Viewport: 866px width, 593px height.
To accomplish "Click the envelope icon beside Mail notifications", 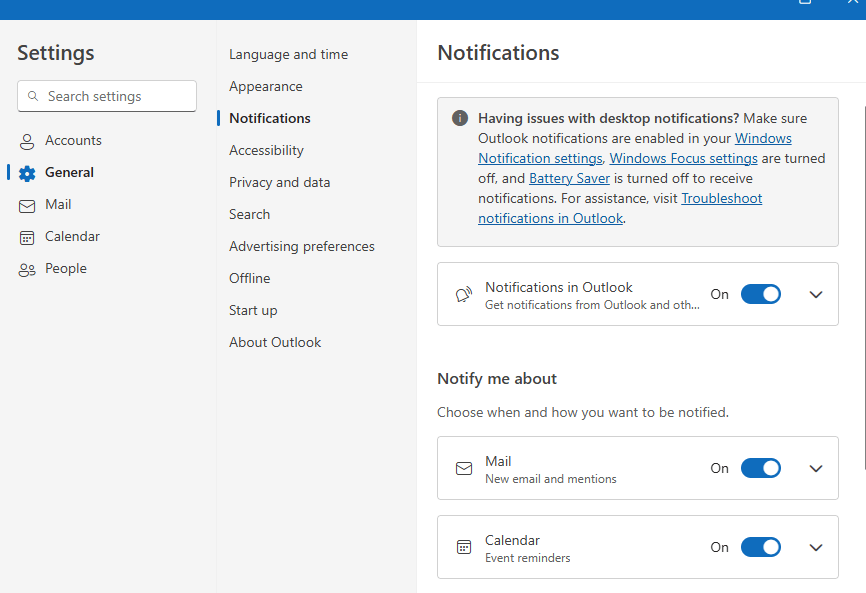I will (464, 468).
